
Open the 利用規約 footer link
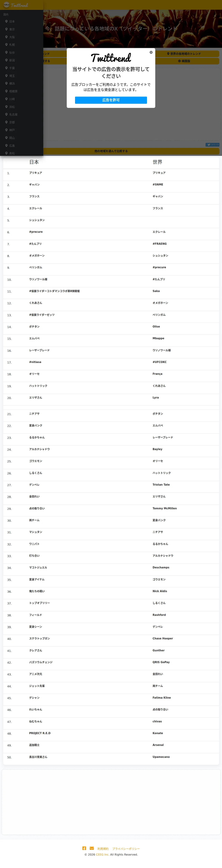(x=103, y=849)
